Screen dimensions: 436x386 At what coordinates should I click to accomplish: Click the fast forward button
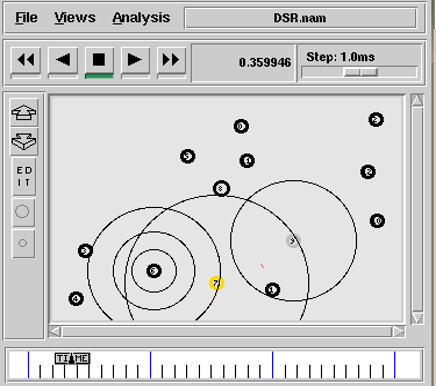pos(171,61)
